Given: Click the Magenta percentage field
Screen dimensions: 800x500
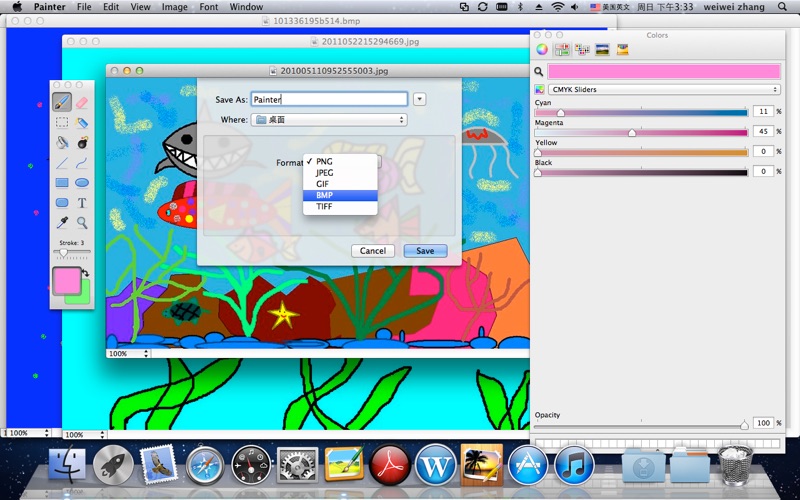Looking at the screenshot, I should (x=763, y=132).
